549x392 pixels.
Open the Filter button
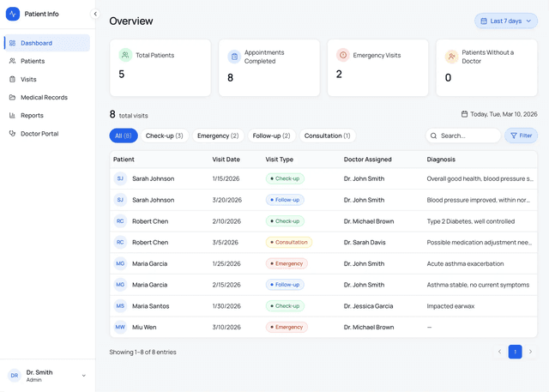coord(521,136)
